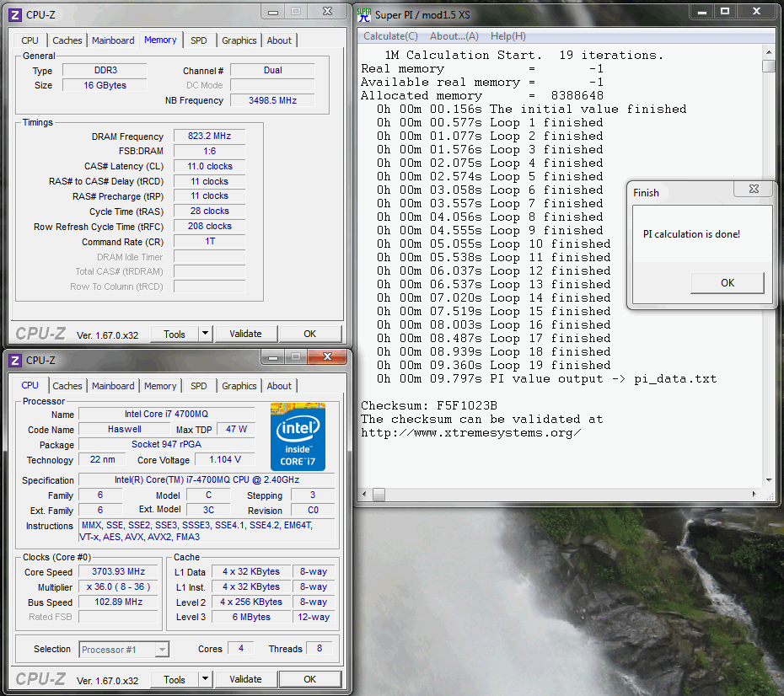The height and width of the screenshot is (696, 784).
Task: Click the Super PI vertical scrollbar down arrow
Action: [769, 480]
